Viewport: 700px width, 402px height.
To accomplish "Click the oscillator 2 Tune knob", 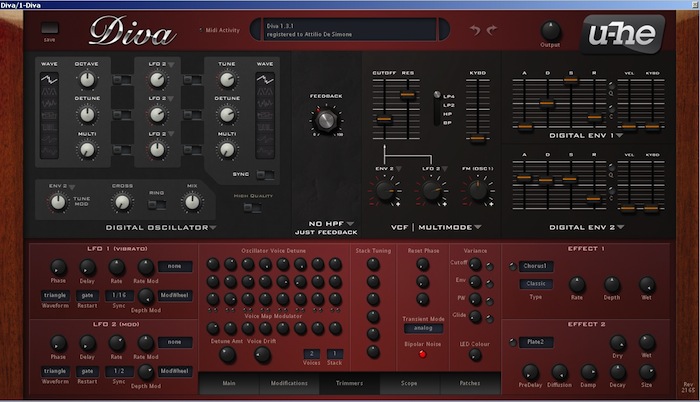I will point(227,80).
